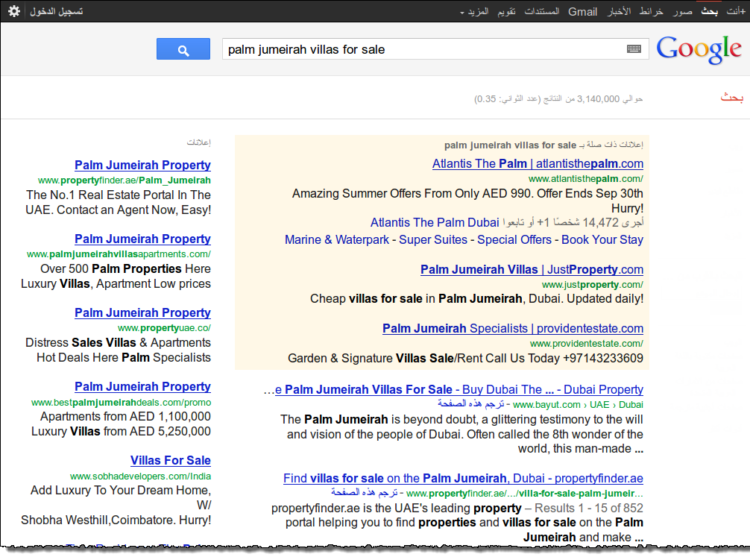750x560 pixels.
Task: Open خرائط (Maps) in the top bar
Action: click(x=652, y=11)
